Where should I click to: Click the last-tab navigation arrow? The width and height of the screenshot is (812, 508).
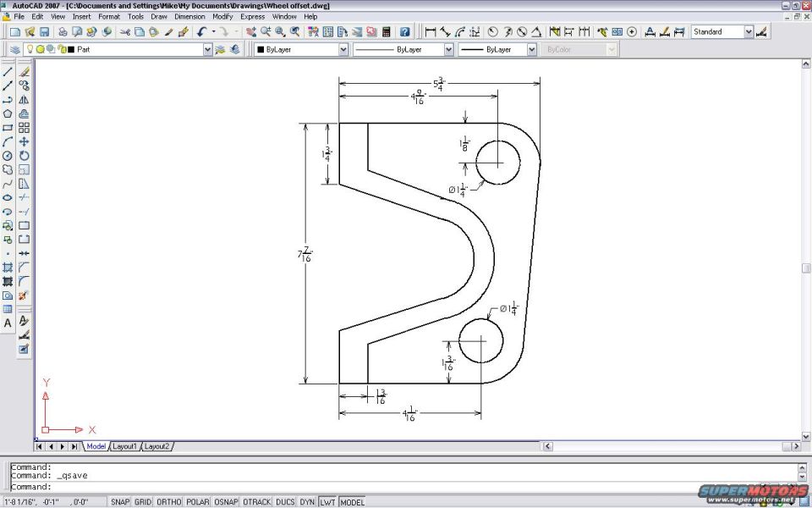tap(74, 446)
